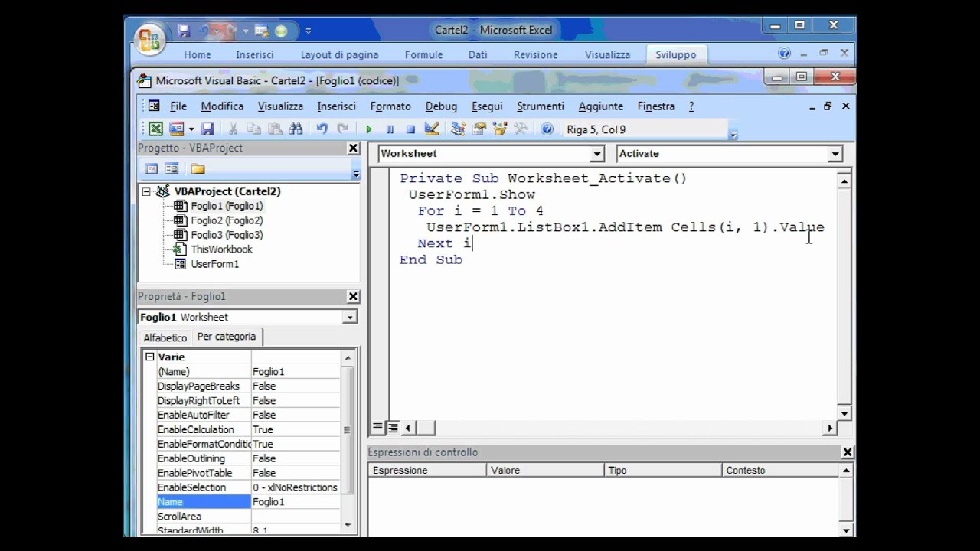This screenshot has width=980, height=551.
Task: Select Foglio1 (Foglio1) in project tree
Action: tap(227, 206)
